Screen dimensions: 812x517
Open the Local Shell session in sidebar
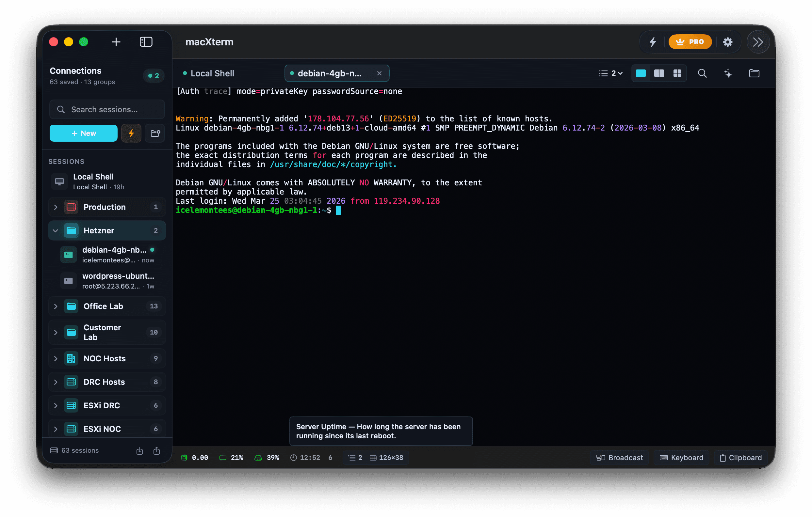click(107, 181)
